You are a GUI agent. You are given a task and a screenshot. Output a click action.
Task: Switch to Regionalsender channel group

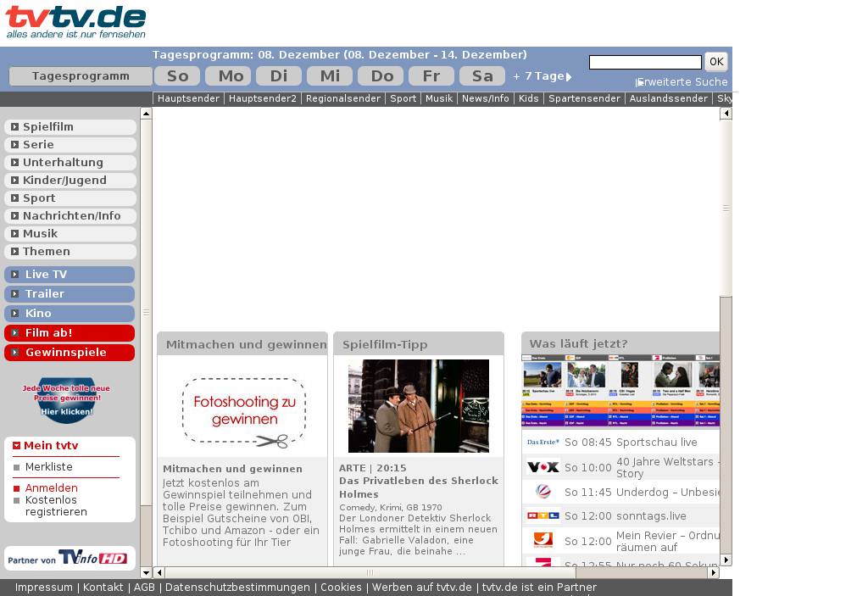point(343,98)
